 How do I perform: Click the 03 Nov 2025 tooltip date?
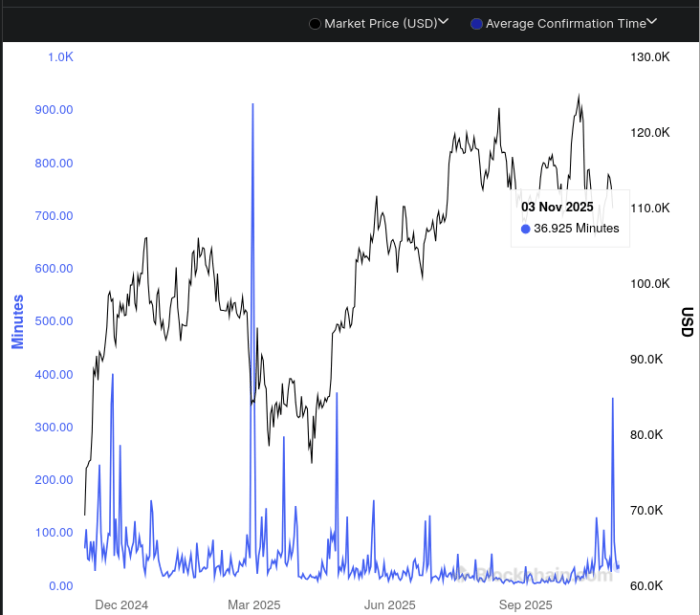coord(557,206)
